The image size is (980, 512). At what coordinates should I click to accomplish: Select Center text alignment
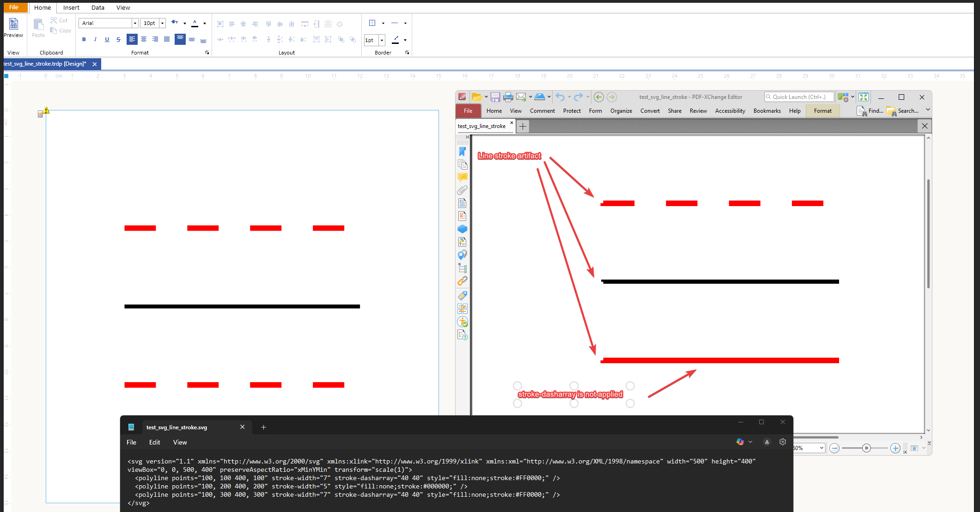tap(144, 39)
